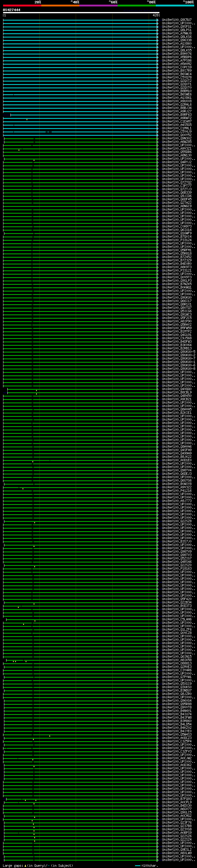
Task: Click the UniRef100_A1X861 entry
Action: pos(176,98)
